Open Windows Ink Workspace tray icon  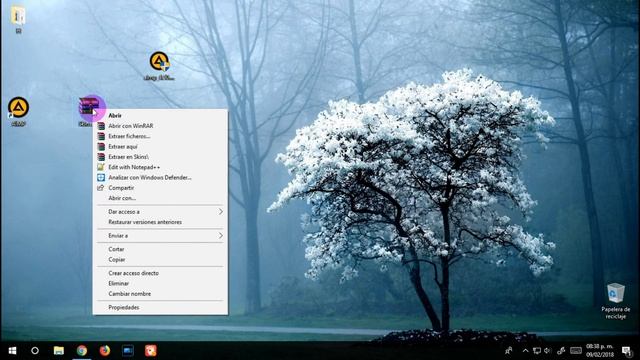561,351
